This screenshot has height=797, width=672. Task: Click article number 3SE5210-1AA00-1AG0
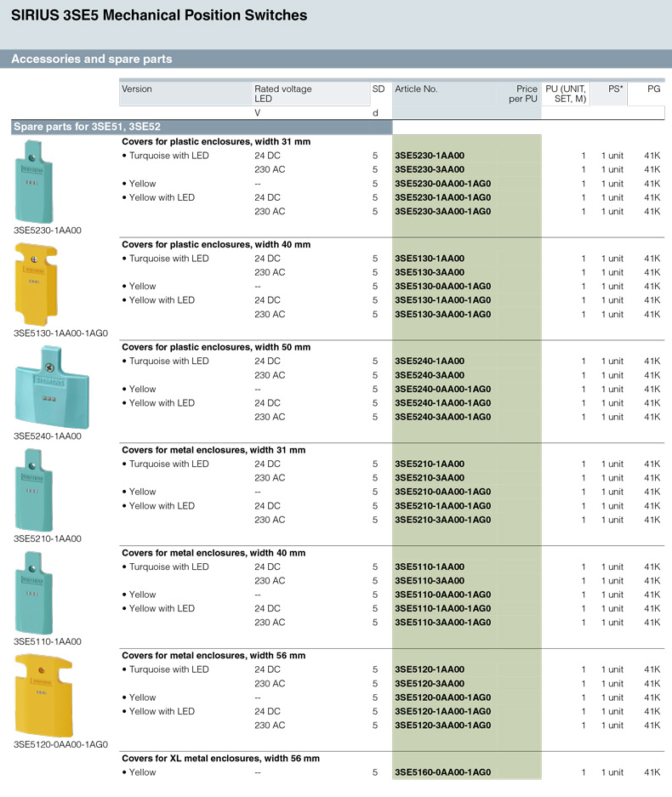(443, 506)
